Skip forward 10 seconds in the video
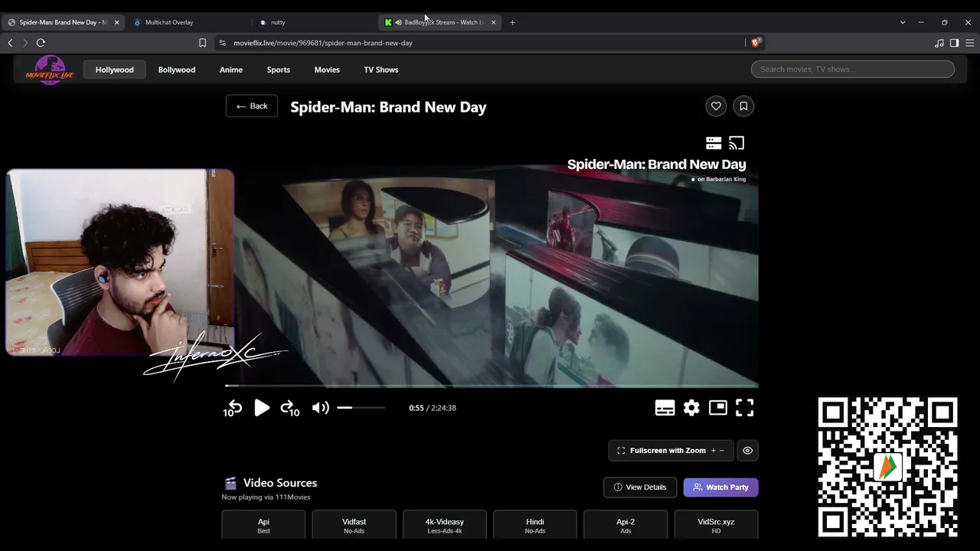This screenshot has height=551, width=980. (289, 408)
